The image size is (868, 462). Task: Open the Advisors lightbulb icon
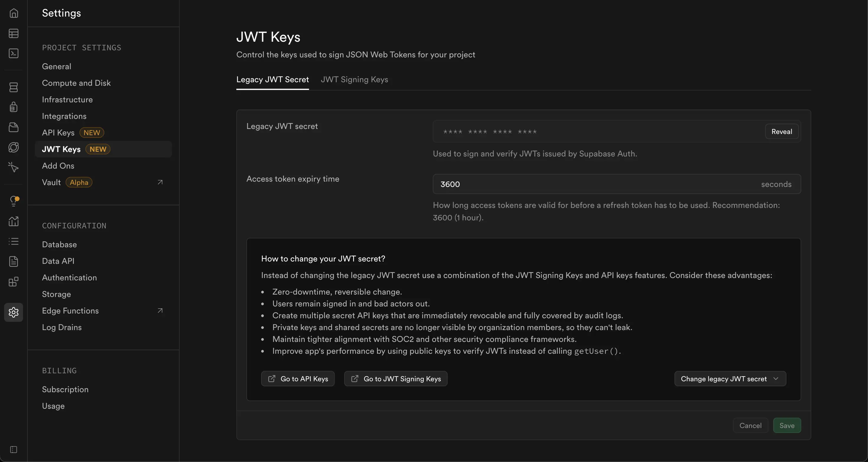(x=14, y=201)
